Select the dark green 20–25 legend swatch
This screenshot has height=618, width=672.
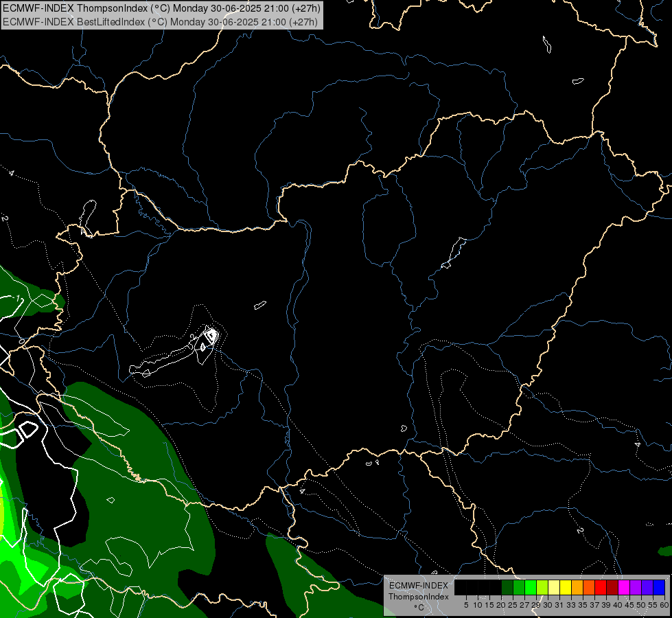coord(507,587)
